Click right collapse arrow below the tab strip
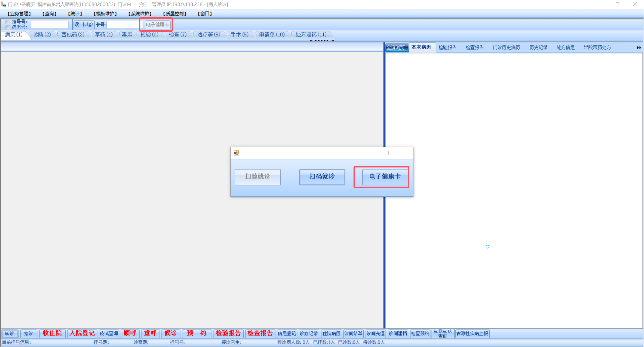This screenshot has height=347, width=644. tap(333, 41)
